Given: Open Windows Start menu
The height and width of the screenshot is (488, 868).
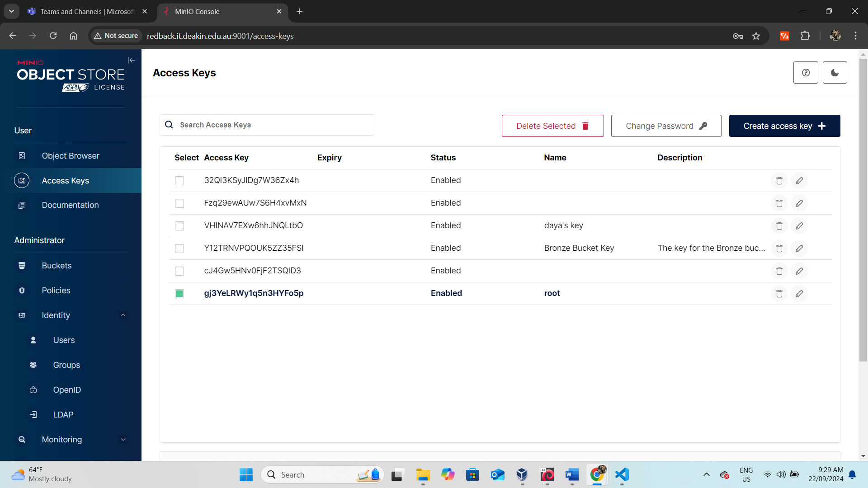Looking at the screenshot, I should tap(246, 474).
